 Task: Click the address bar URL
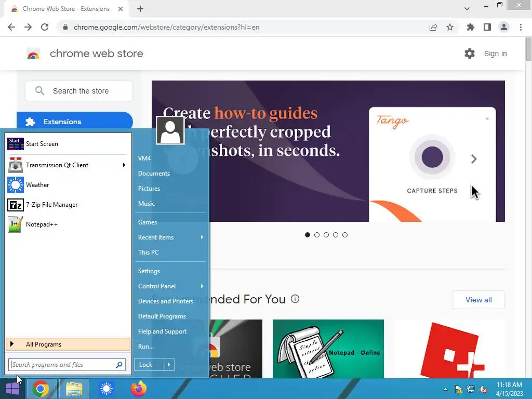[166, 27]
